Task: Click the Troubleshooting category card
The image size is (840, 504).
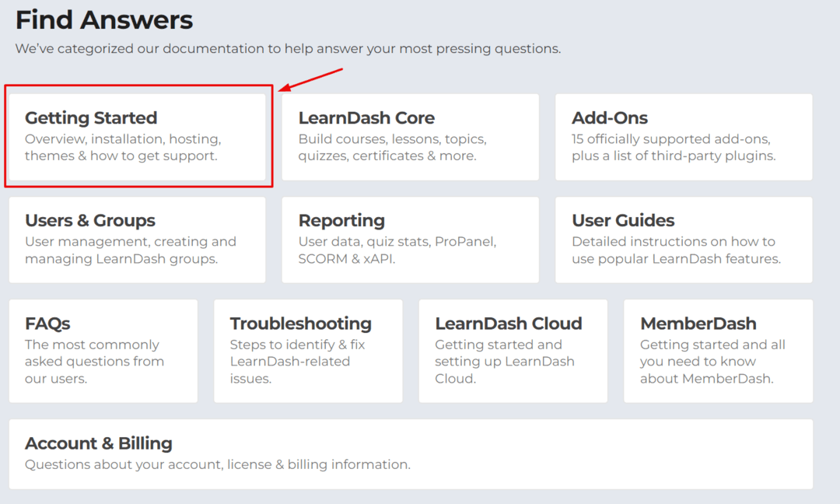Action: [308, 351]
